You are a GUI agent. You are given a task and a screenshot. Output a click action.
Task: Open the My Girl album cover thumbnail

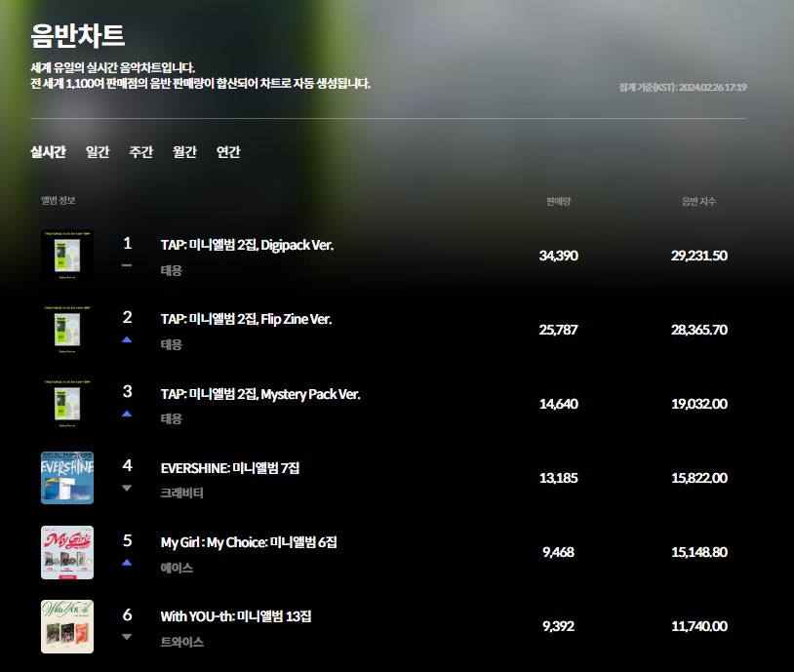click(67, 552)
